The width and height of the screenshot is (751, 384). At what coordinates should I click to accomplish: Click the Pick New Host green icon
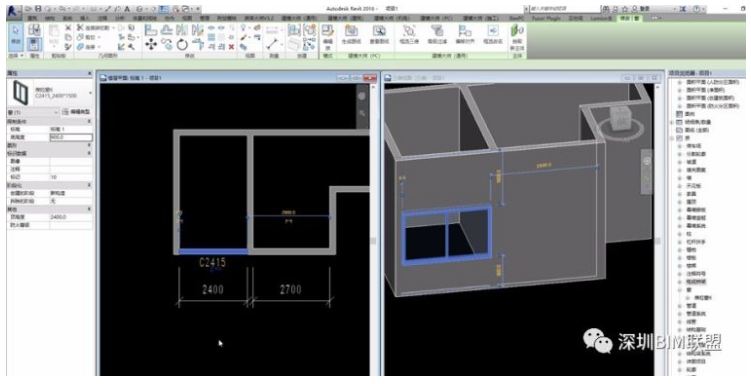click(x=517, y=37)
